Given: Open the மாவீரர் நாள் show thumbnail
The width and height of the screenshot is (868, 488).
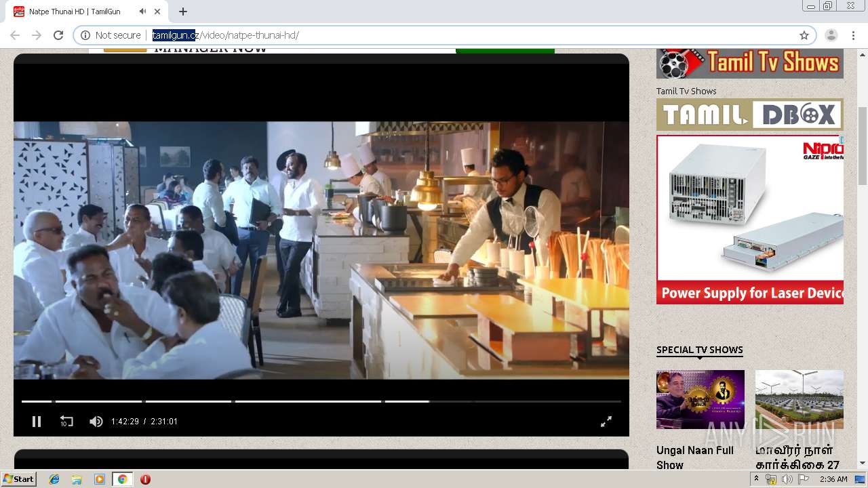Looking at the screenshot, I should point(800,399).
